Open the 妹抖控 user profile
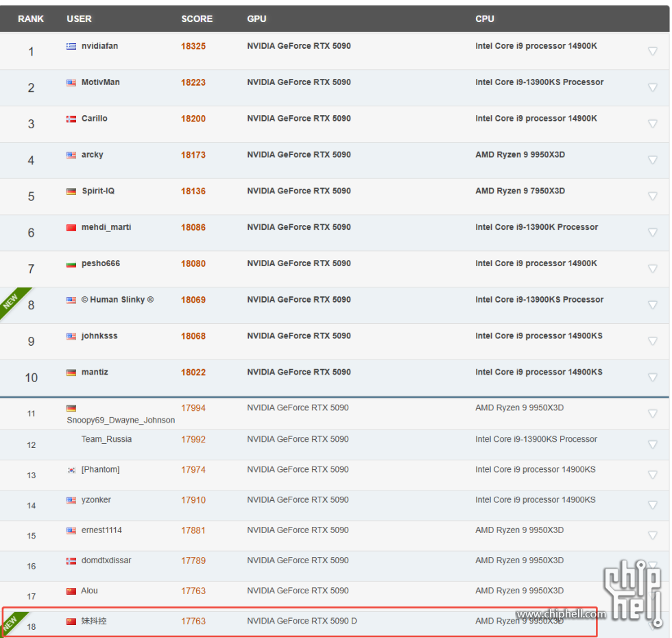Image resolution: width=672 pixels, height=638 pixels. tap(94, 621)
